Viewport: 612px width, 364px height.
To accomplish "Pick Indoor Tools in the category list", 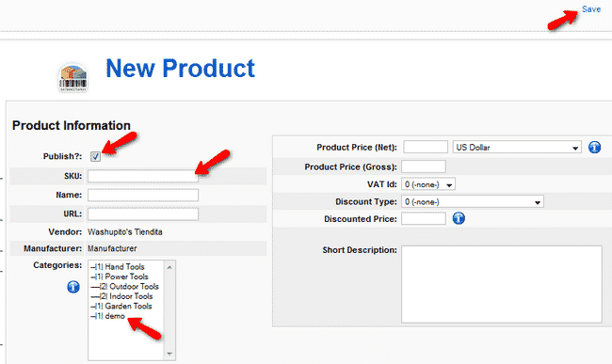I will point(121,296).
